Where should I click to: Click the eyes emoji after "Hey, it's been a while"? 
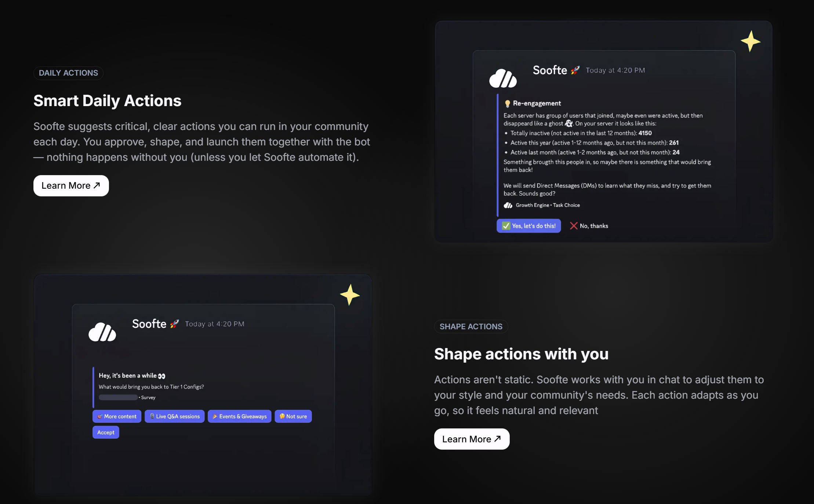(161, 376)
